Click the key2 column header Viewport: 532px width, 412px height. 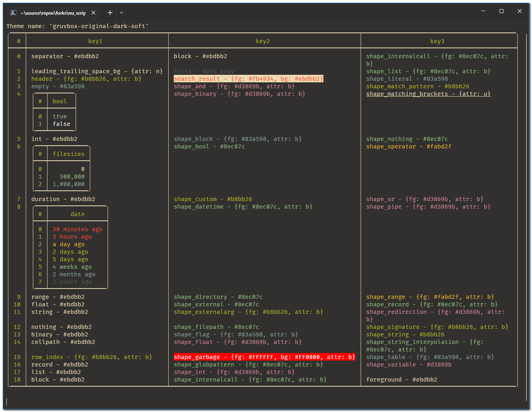click(x=263, y=41)
